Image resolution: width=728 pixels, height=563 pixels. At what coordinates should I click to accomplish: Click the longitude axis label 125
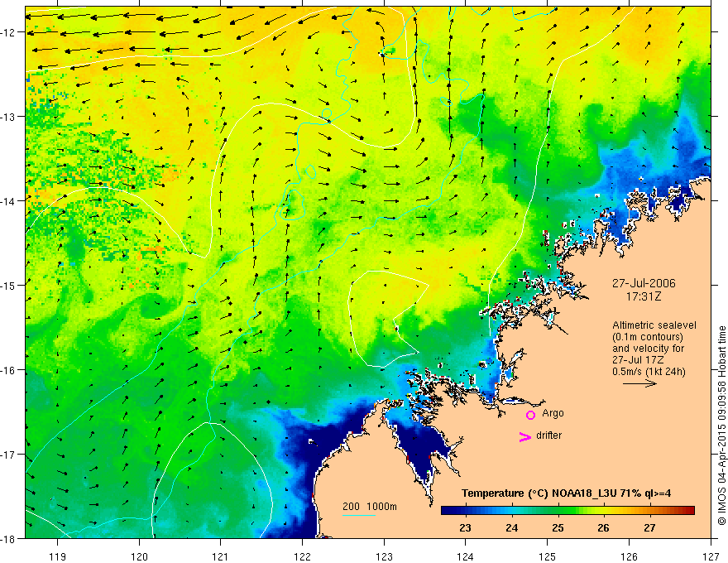tap(548, 556)
